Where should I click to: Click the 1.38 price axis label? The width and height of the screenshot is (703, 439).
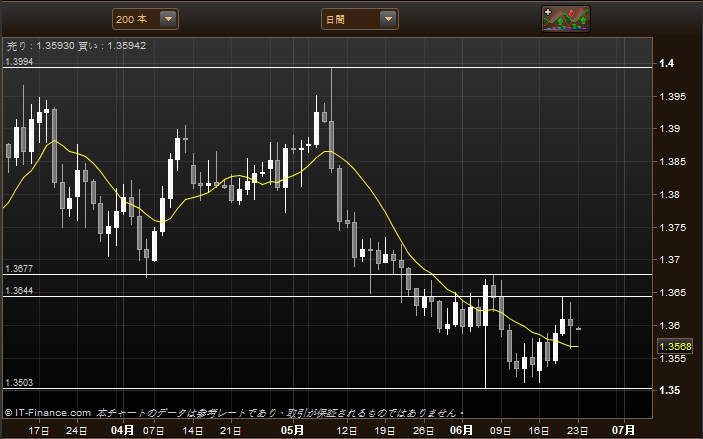coord(670,195)
